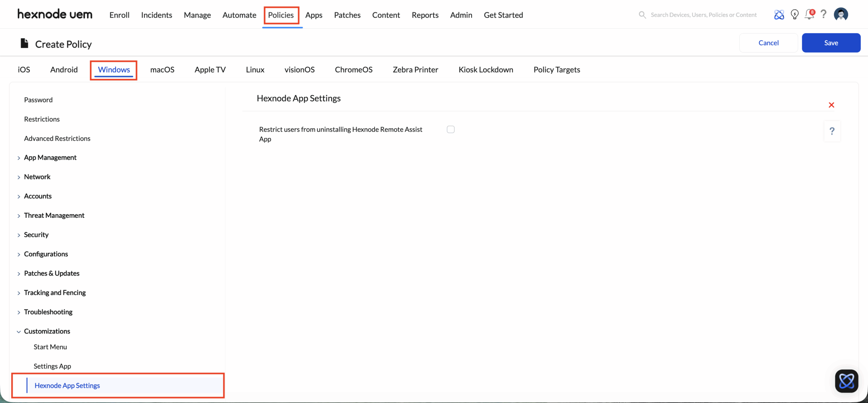
Task: Open the Reports menu
Action: point(425,15)
